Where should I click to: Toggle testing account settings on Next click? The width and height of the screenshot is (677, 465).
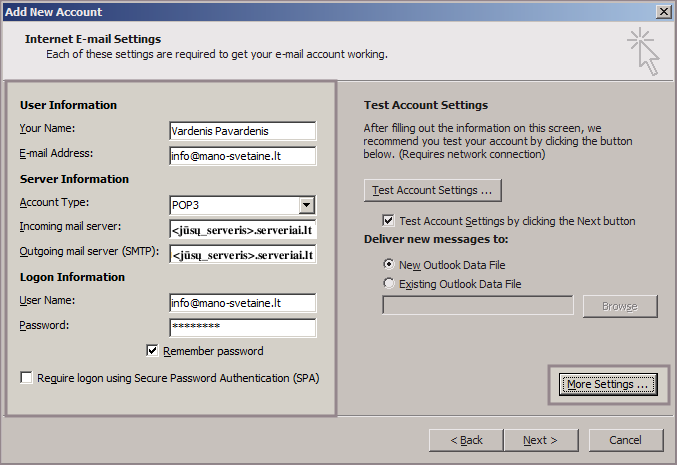click(389, 221)
